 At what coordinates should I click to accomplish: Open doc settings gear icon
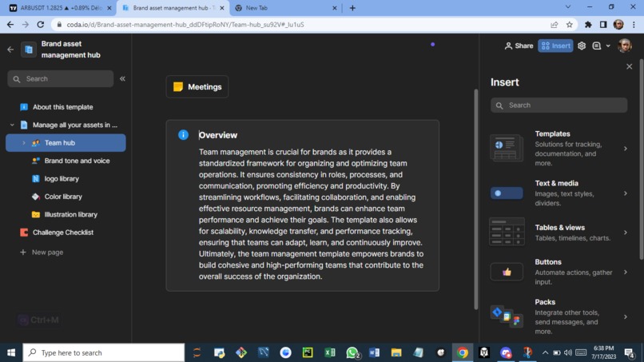582,46
